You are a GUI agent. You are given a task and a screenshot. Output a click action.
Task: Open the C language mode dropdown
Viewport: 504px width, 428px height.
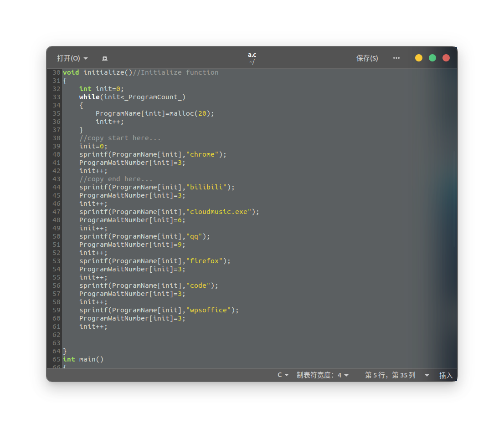click(x=283, y=375)
